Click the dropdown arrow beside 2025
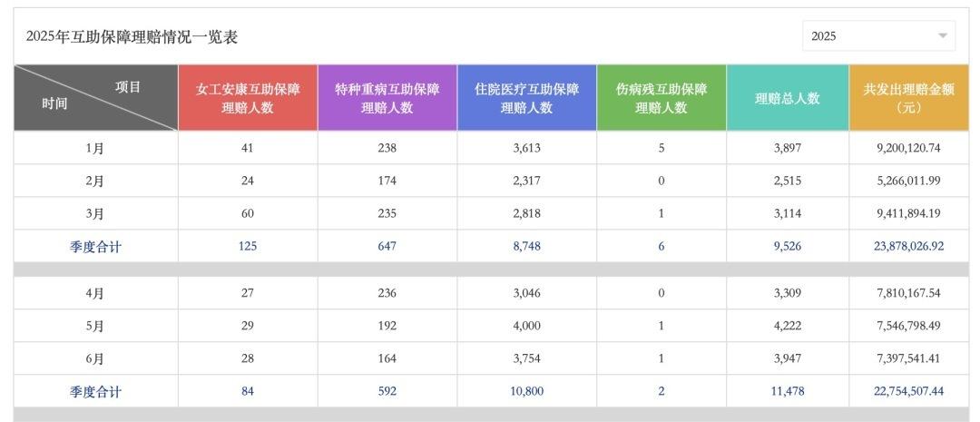 point(943,36)
